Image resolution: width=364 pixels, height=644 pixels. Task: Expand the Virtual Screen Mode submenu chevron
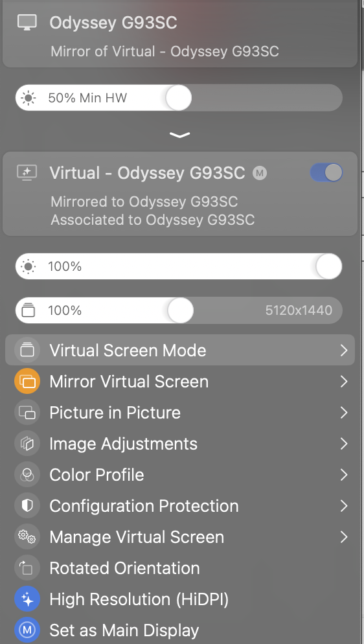(x=344, y=351)
